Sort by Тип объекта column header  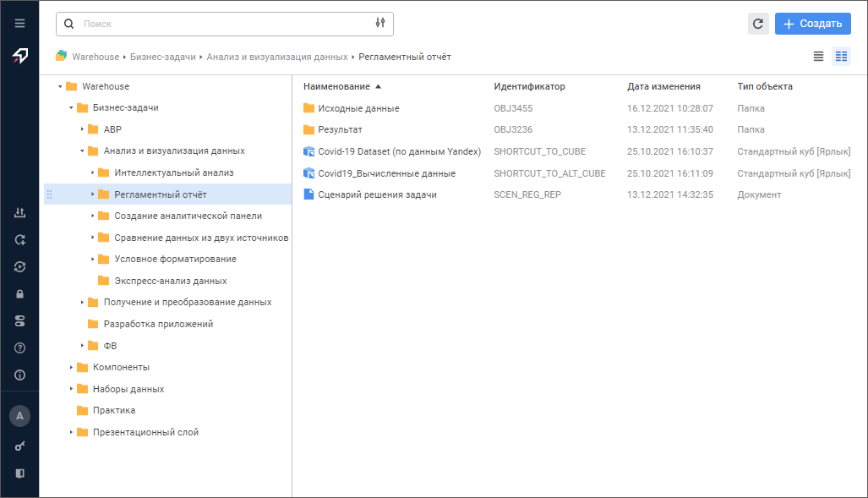pyautogui.click(x=764, y=86)
